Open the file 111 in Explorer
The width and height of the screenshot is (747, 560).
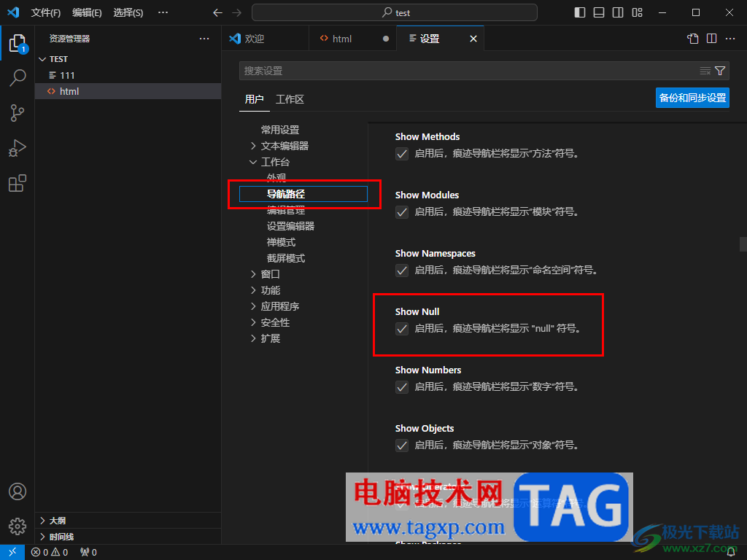(128, 75)
